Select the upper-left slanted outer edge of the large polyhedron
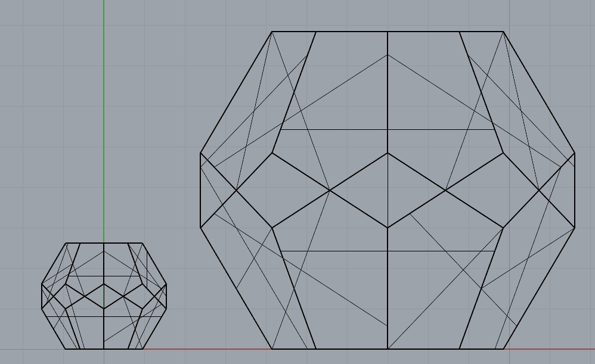 [236, 92]
